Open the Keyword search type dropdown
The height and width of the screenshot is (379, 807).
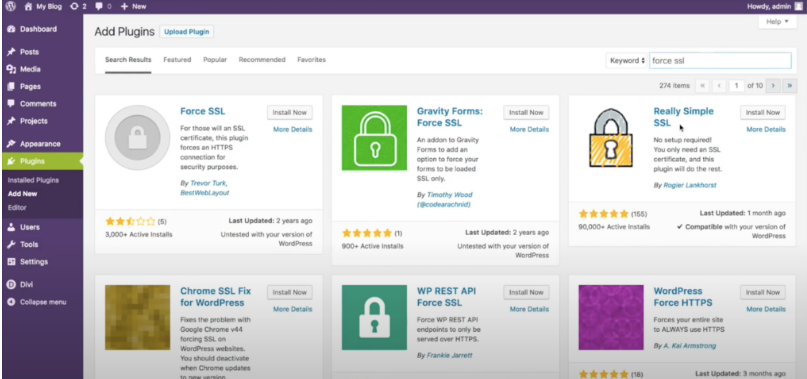[626, 60]
